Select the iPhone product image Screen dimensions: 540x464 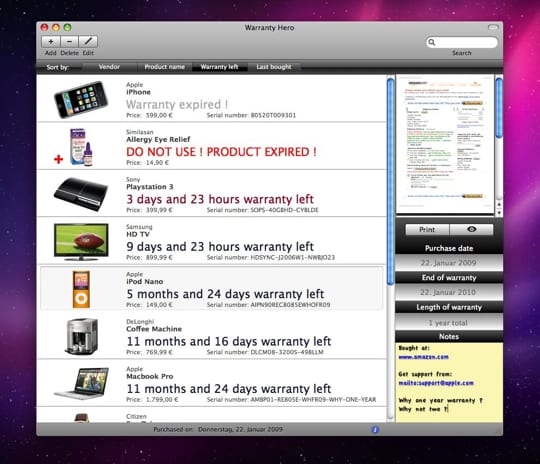click(x=81, y=99)
